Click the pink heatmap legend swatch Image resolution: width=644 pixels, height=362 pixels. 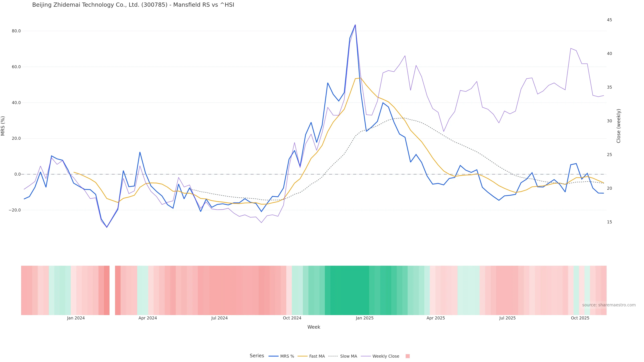pos(408,356)
